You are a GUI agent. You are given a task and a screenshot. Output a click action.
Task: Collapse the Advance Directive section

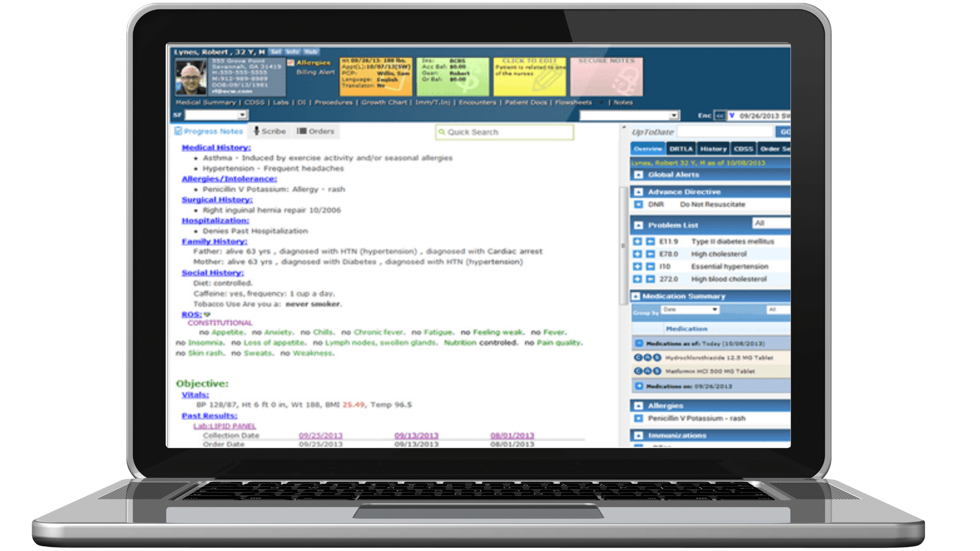[638, 192]
